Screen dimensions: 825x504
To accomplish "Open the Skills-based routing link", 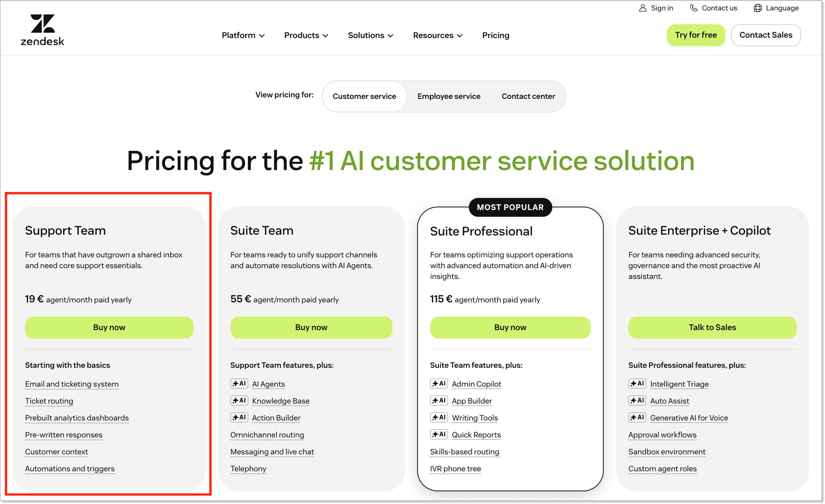I will click(x=464, y=452).
